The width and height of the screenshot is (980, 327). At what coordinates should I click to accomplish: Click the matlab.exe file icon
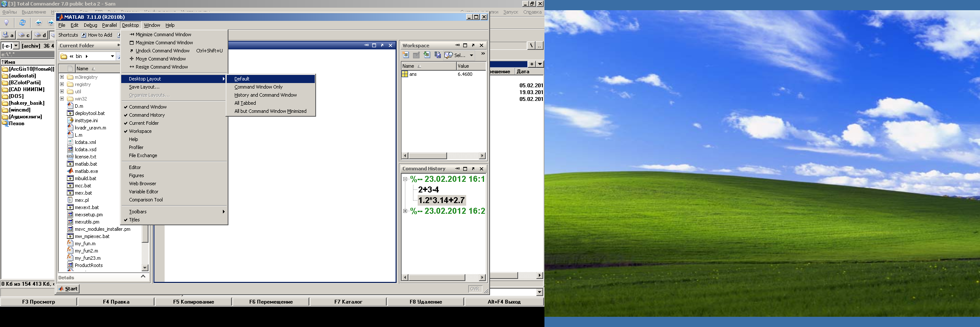point(70,171)
